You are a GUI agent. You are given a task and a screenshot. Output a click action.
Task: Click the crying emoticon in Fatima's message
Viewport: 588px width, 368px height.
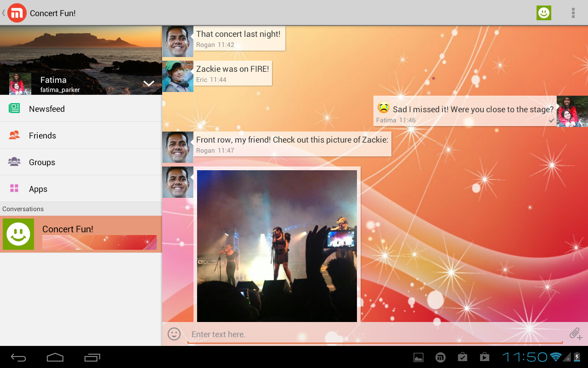pos(384,108)
